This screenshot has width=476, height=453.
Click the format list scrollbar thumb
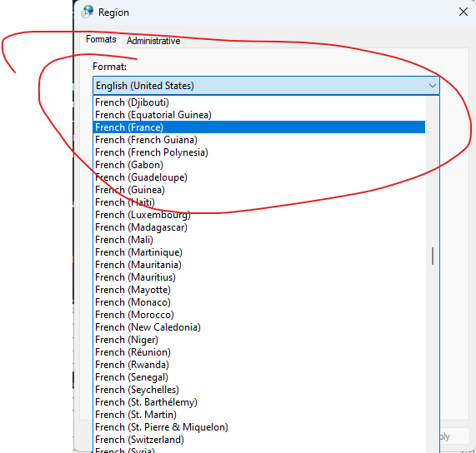(x=433, y=256)
